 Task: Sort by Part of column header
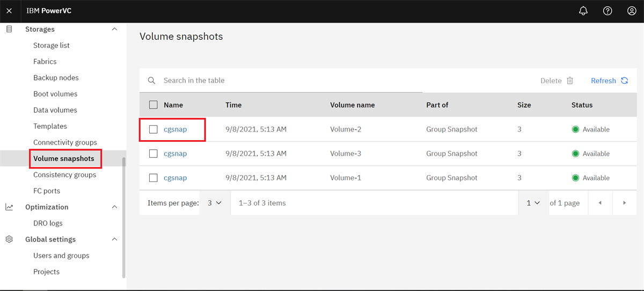tap(437, 105)
